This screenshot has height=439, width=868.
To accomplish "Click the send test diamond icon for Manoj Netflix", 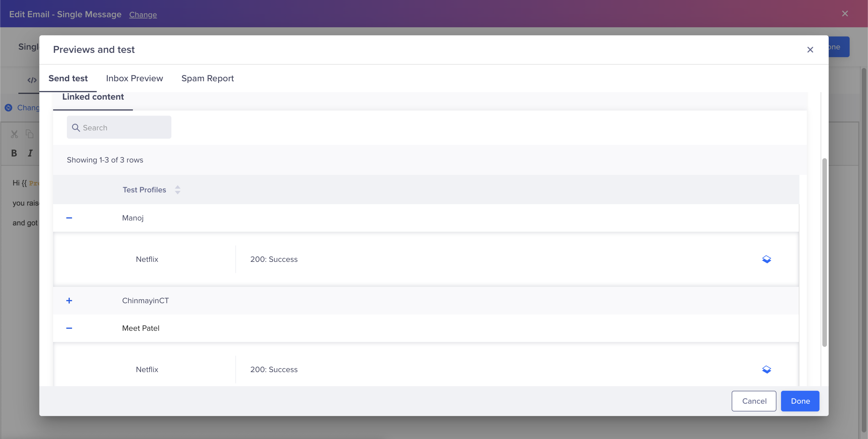I will click(x=766, y=259).
